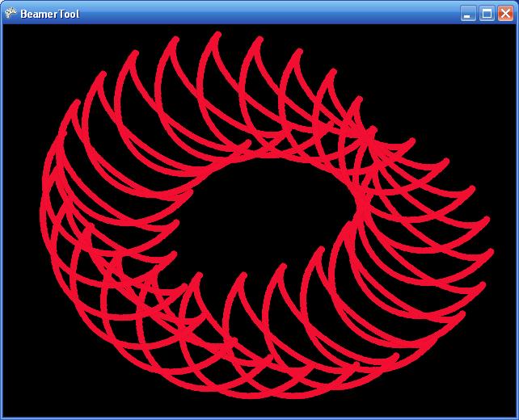Click the window's bottom border edge
519x420 pixels.
coord(259,418)
